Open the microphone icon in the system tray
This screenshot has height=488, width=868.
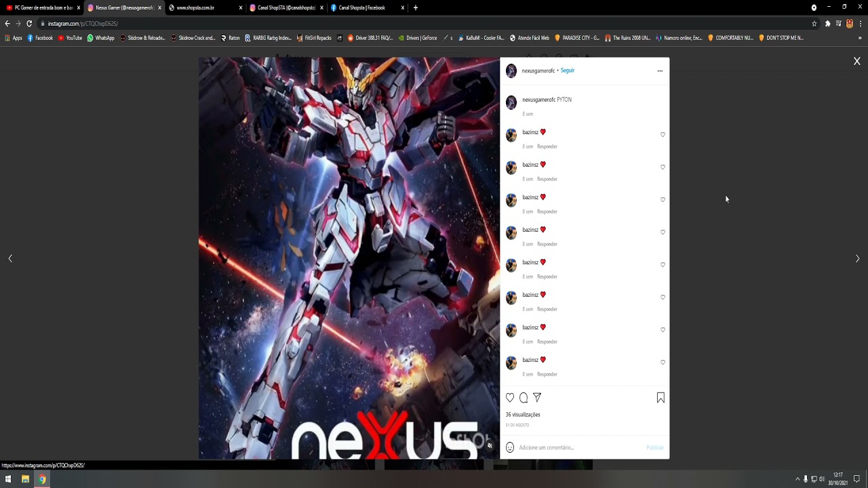(x=806, y=479)
